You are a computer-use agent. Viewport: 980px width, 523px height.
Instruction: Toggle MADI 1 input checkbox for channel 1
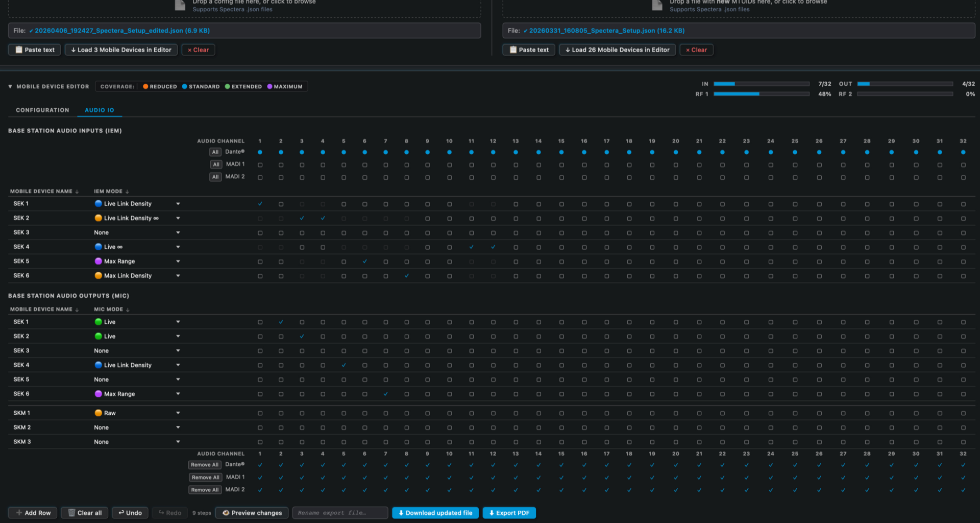point(260,165)
